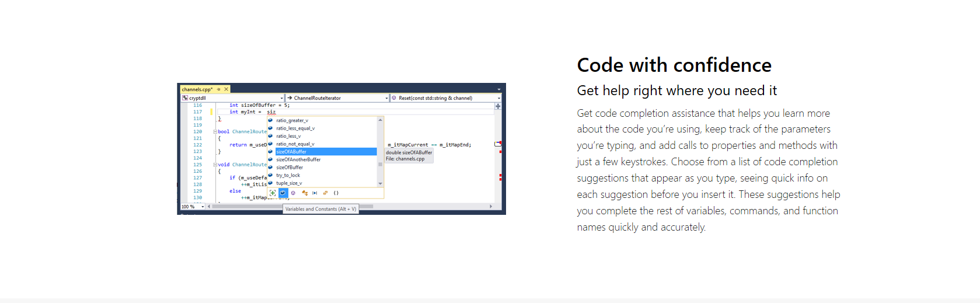Image resolution: width=980 pixels, height=303 pixels.
Task: Collapse the bool ChannelRoute function outline
Action: click(215, 132)
